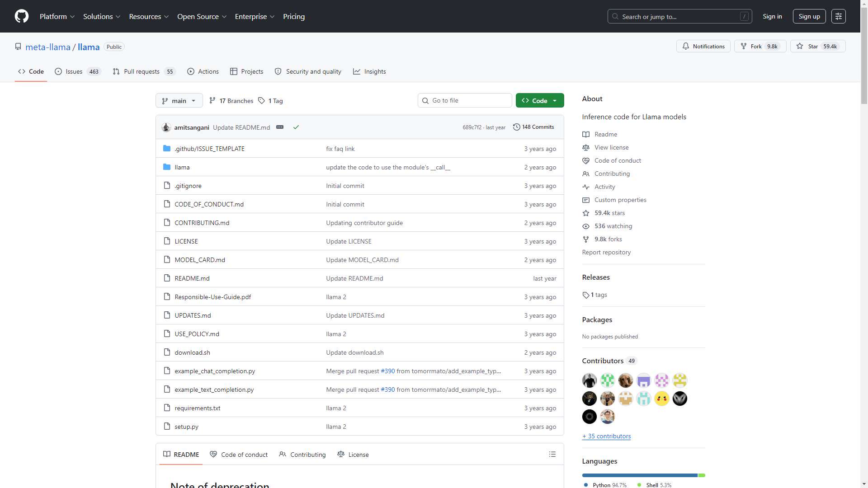Open the Responsible-Use-Guide.pdf file
The height and width of the screenshot is (488, 868).
tap(212, 297)
